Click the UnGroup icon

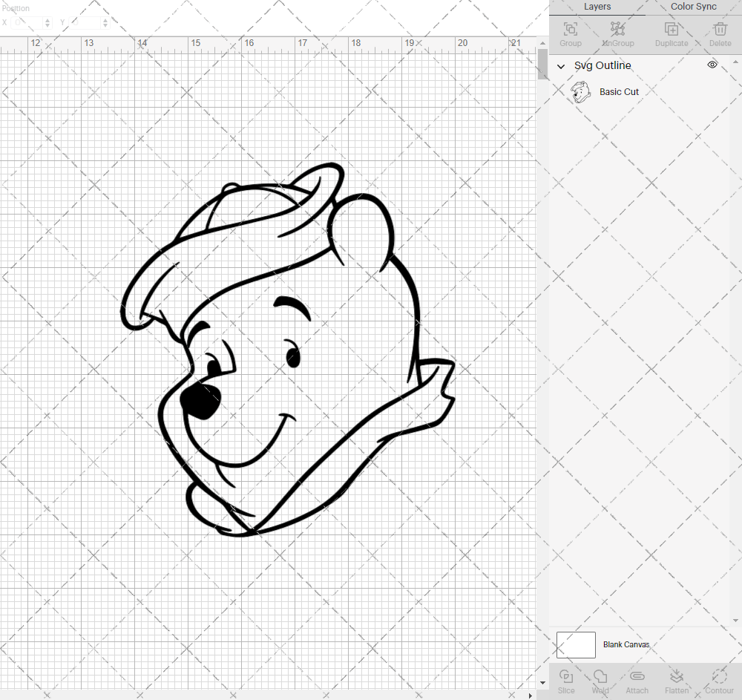pos(617,29)
